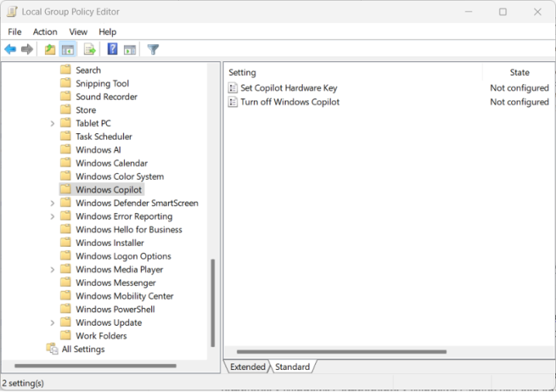Select the All Settings tree item
The image size is (556, 392).
(x=82, y=350)
